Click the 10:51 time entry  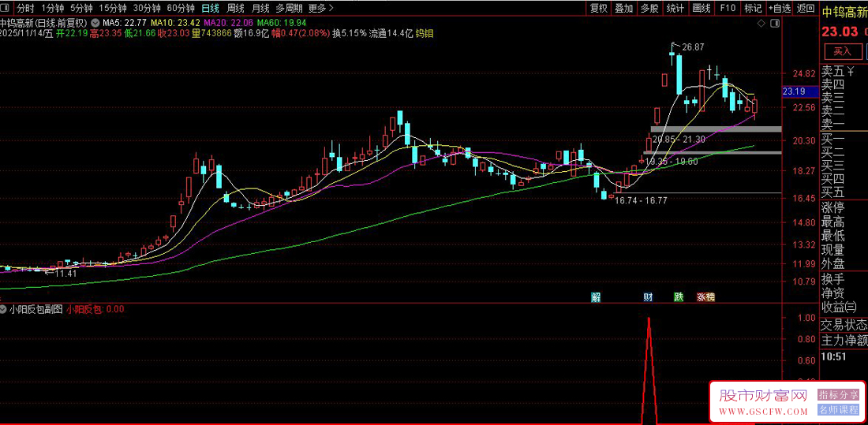(x=834, y=357)
